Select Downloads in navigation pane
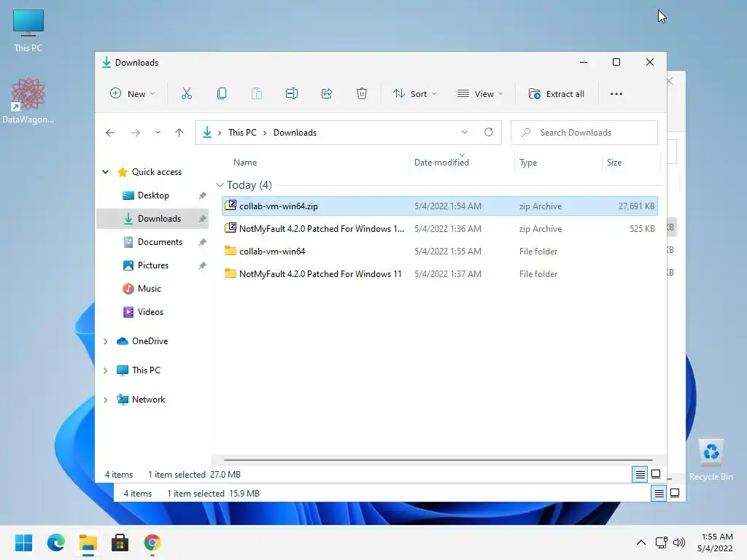This screenshot has height=560, width=747. click(153, 219)
